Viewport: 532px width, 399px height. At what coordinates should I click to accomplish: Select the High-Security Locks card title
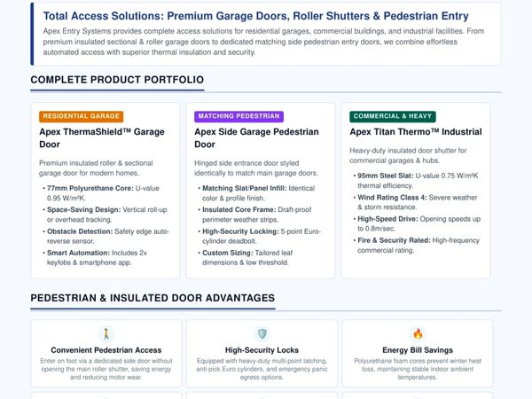[x=262, y=350]
